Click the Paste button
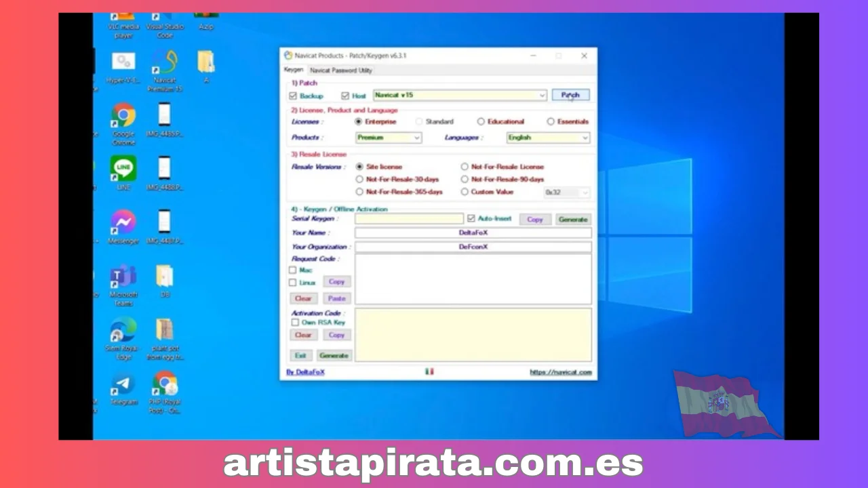Screen dimensions: 868x488 coord(337,298)
